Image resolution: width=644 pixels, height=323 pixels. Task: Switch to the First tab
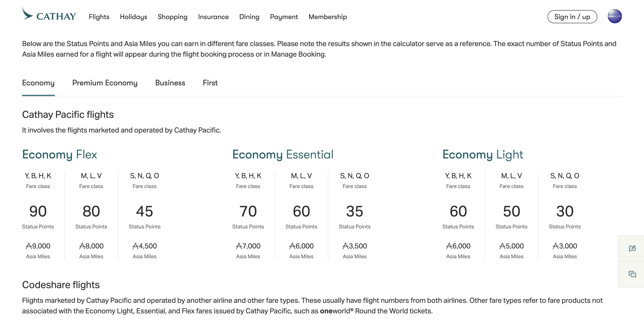(x=210, y=83)
